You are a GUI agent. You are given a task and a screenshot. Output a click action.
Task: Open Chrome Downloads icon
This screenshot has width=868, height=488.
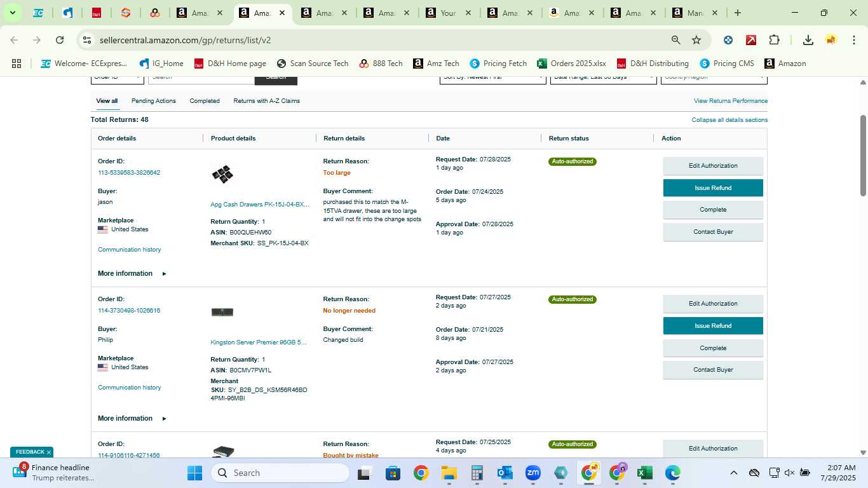(808, 40)
